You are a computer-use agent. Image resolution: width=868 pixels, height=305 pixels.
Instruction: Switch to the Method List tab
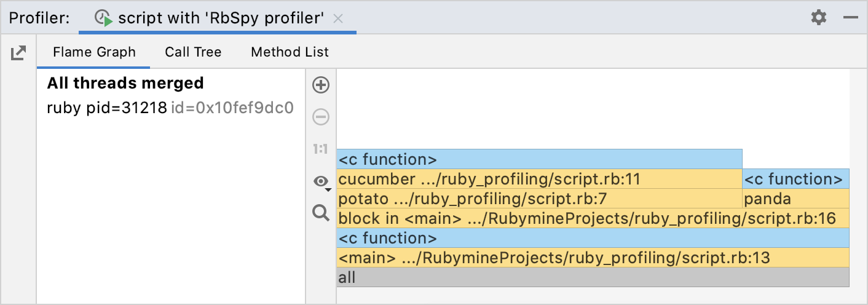[x=290, y=52]
